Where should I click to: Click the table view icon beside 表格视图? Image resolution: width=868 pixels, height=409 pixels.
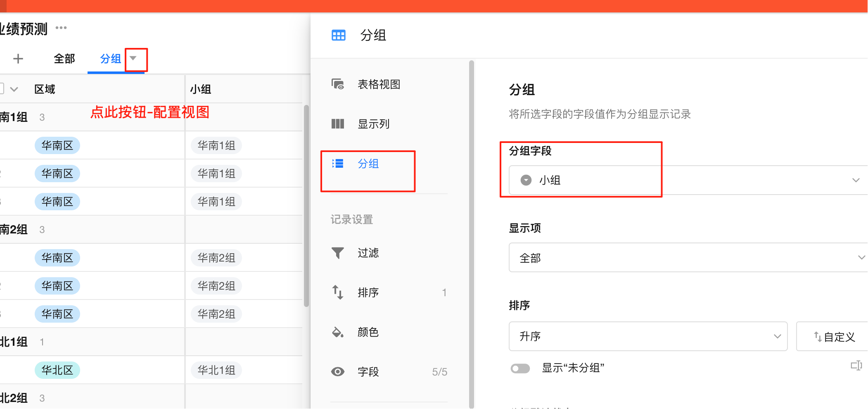click(x=338, y=84)
